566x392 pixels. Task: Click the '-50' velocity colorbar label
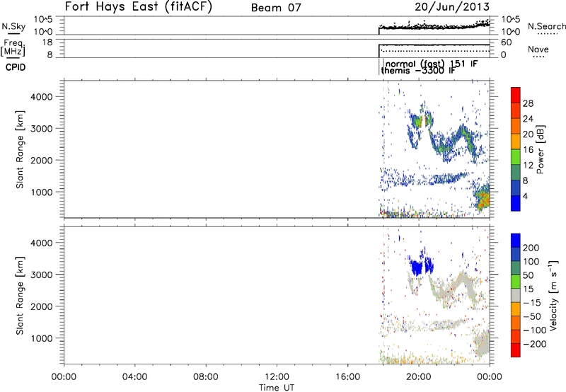point(532,316)
